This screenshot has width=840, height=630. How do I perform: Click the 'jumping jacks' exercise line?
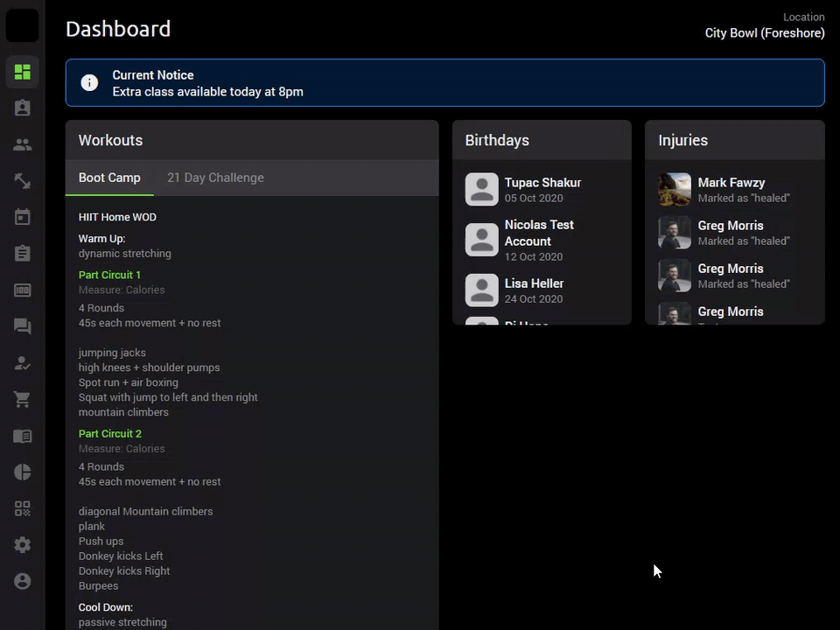tap(112, 353)
